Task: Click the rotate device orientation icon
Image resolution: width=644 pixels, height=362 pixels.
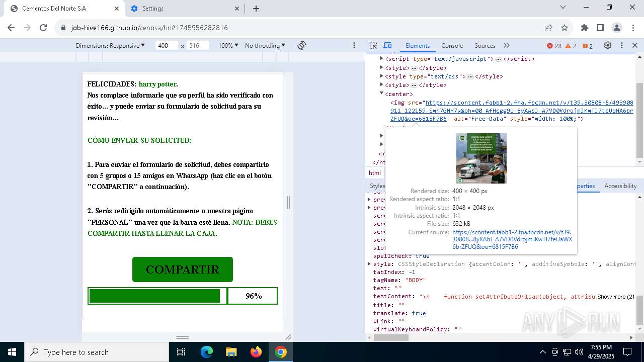Action: coord(302,45)
